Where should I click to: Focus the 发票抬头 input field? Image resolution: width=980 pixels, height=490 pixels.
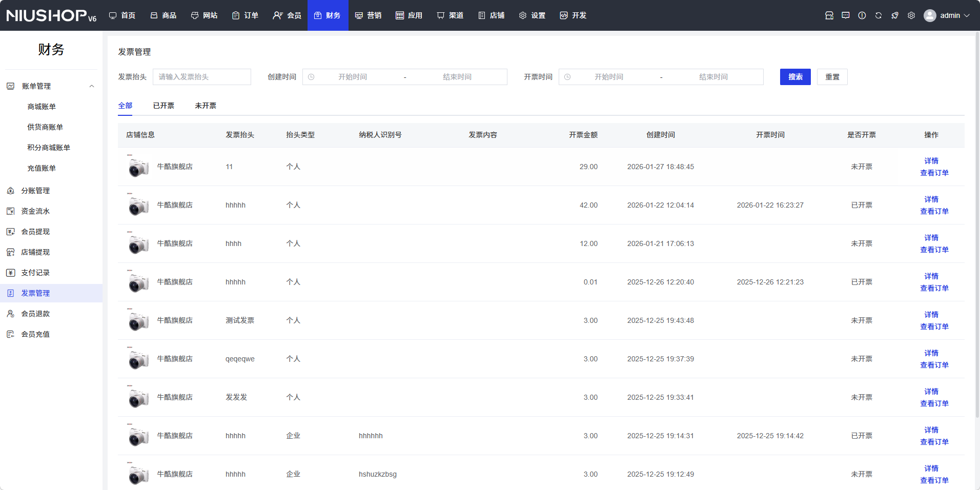202,77
